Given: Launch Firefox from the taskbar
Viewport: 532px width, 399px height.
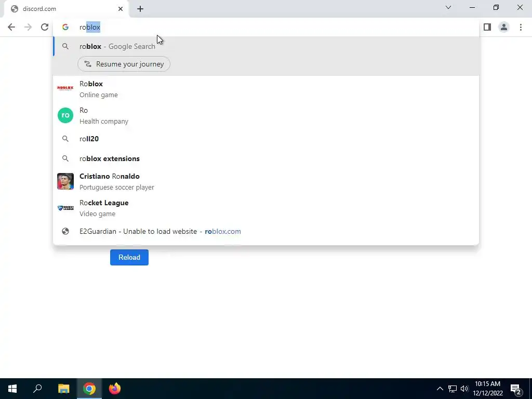Looking at the screenshot, I should (x=115, y=389).
